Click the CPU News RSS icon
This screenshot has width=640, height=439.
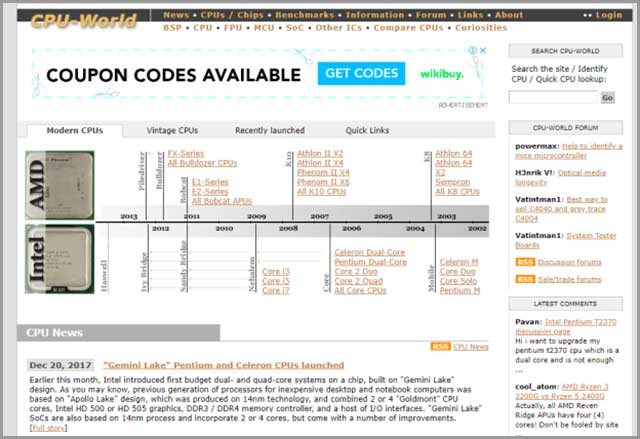440,346
